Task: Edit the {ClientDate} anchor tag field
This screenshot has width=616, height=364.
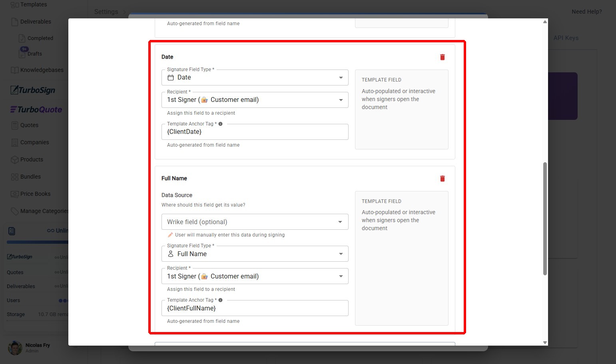Action: click(255, 132)
